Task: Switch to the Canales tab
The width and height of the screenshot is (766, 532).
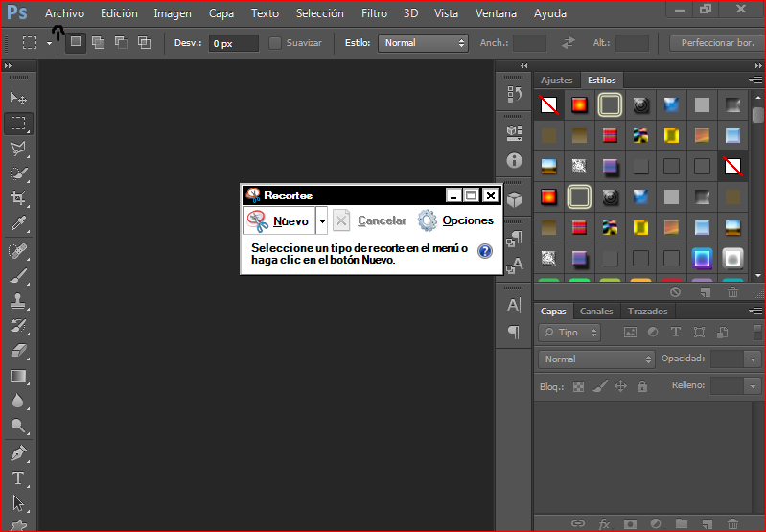Action: click(596, 312)
